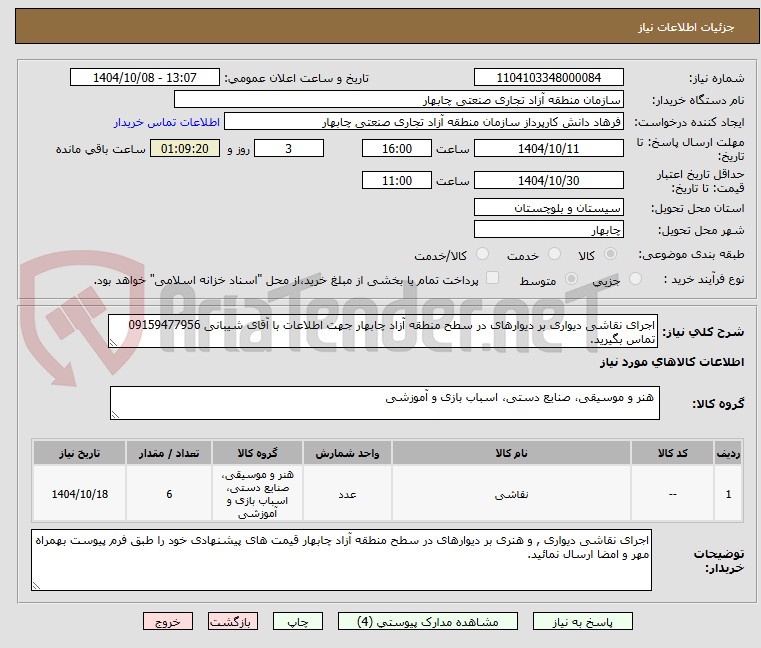The width and height of the screenshot is (761, 648).
Task: Click the نام کالا column header
Action: [x=511, y=453]
